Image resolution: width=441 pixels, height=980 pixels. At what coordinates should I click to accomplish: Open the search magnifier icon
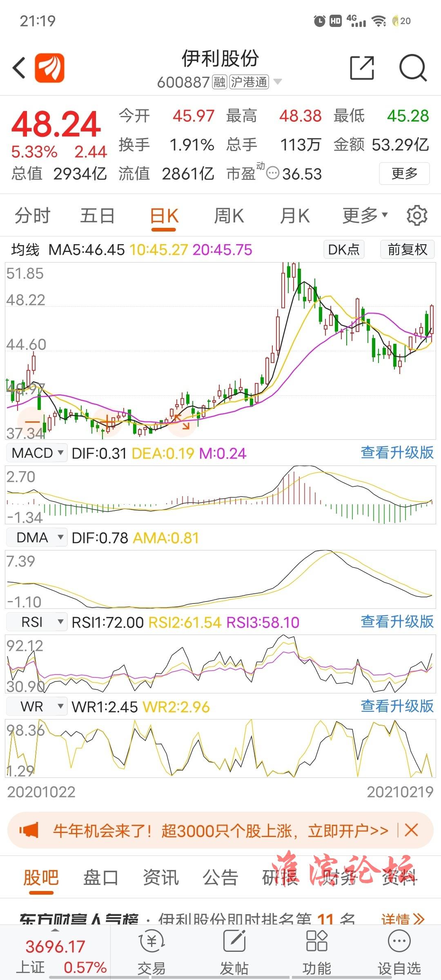click(413, 68)
